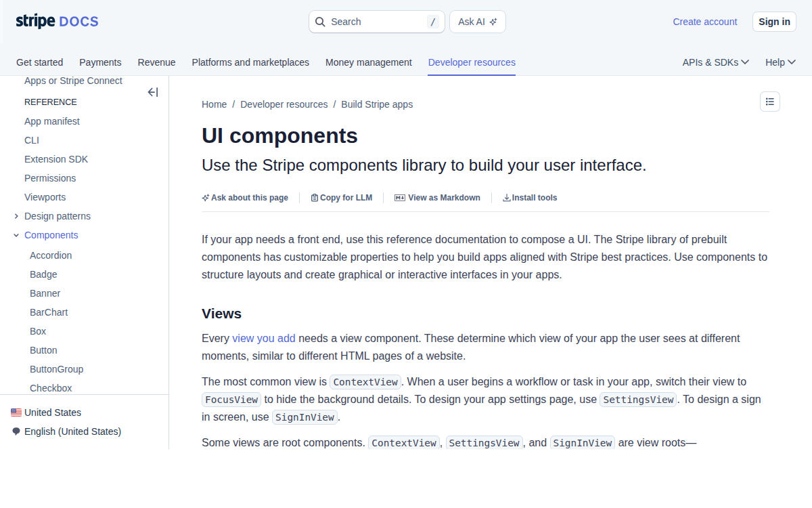Open Design patterns sidebar item
This screenshot has width=812, height=508.
point(58,216)
